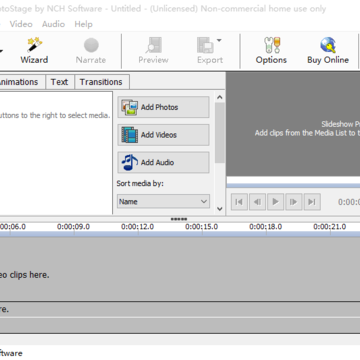Click the media panel scroll up arrow

tap(220, 97)
